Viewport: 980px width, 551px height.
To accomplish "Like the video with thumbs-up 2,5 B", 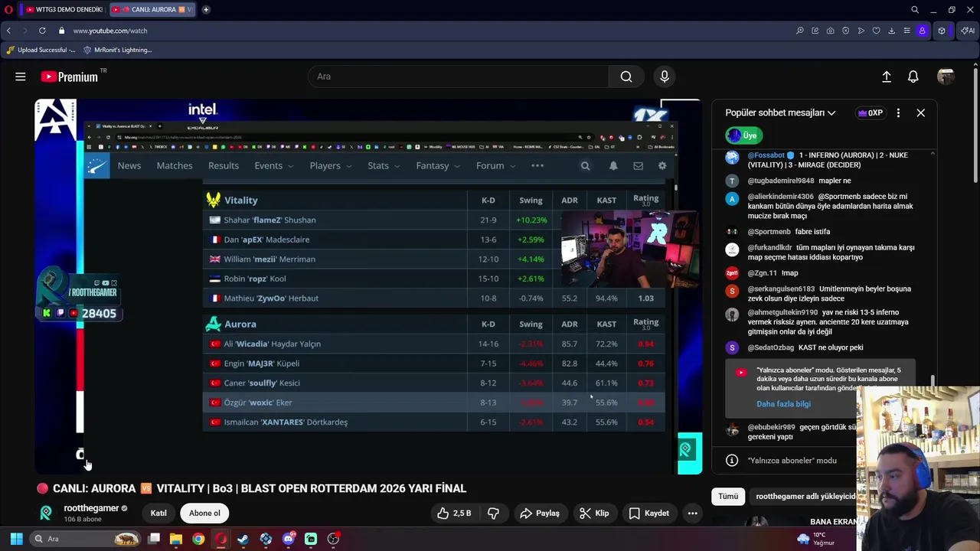I will tap(454, 514).
